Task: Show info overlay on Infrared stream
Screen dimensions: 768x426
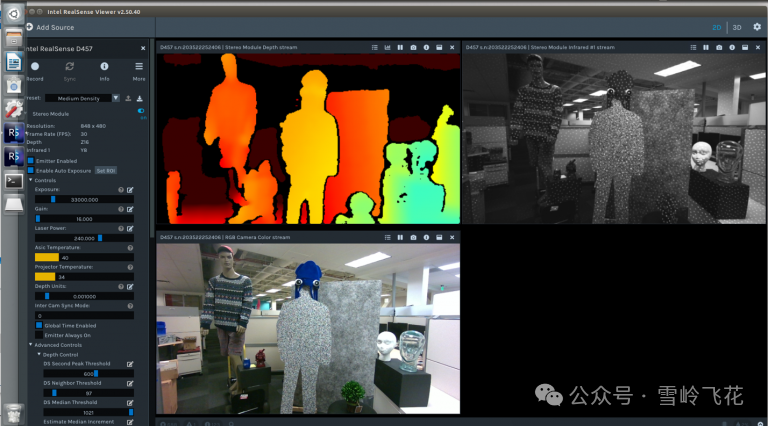Action: (730, 47)
